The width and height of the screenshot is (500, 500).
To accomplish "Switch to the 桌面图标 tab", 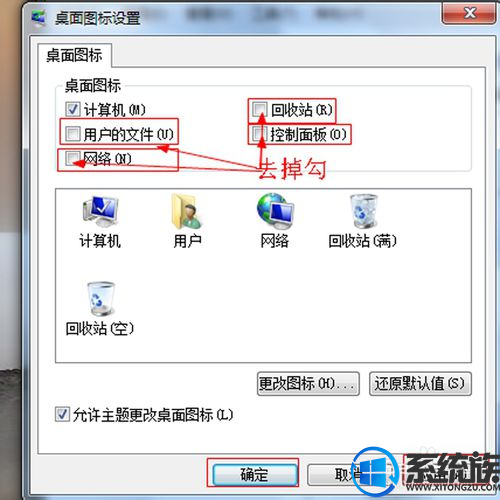I will tap(74, 55).
